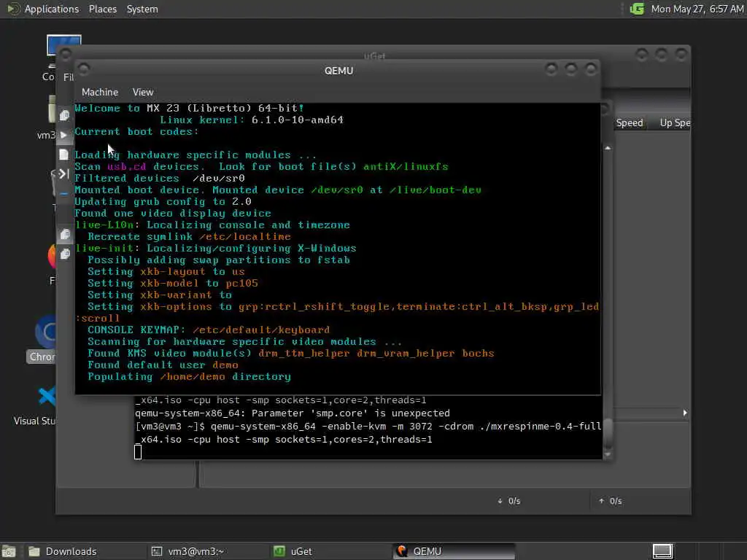
Task: Click the terminal cursor block at the prompt
Action: 138,452
